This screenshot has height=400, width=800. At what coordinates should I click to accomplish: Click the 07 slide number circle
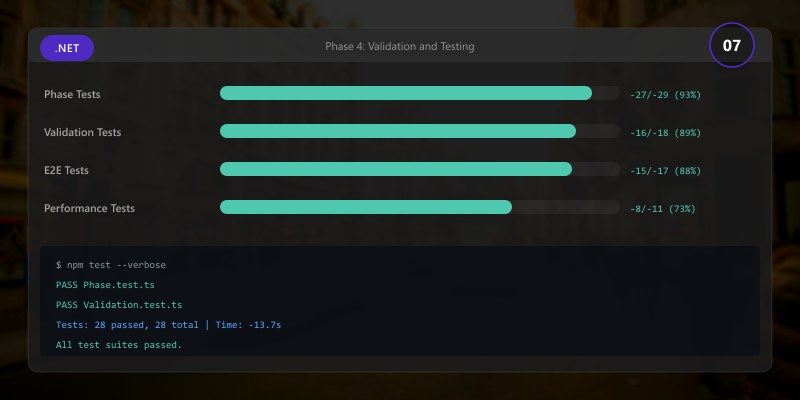pyautogui.click(x=732, y=45)
